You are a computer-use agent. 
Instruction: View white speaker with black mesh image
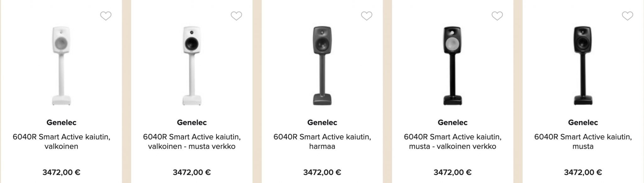coord(192,66)
